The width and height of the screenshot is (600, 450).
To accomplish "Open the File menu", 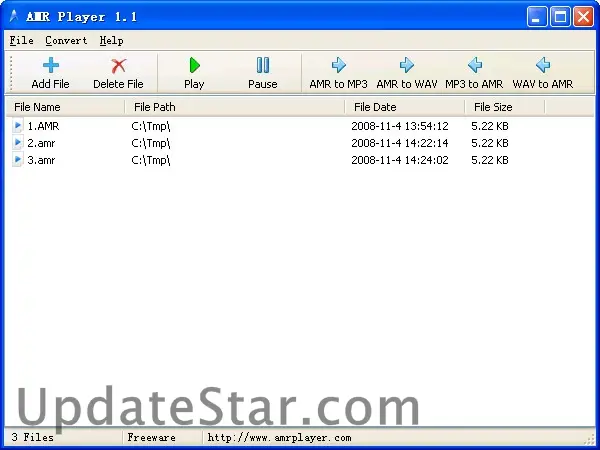I will pyautogui.click(x=21, y=40).
